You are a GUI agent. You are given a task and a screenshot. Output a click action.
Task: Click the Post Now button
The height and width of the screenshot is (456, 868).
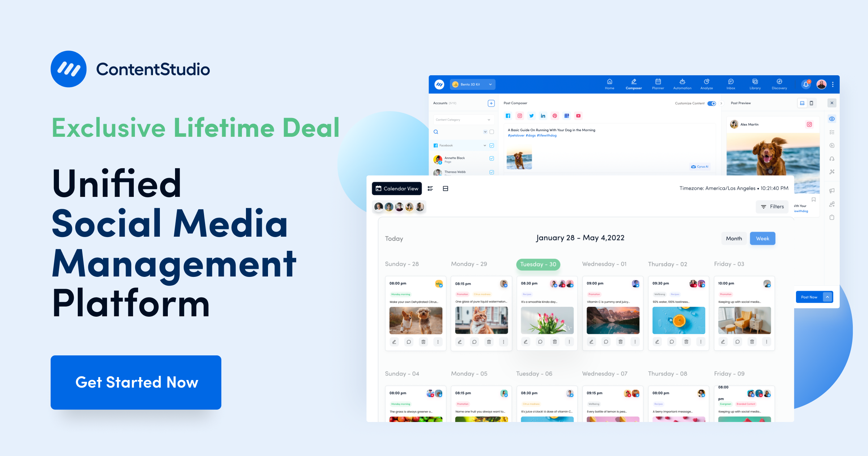(809, 297)
